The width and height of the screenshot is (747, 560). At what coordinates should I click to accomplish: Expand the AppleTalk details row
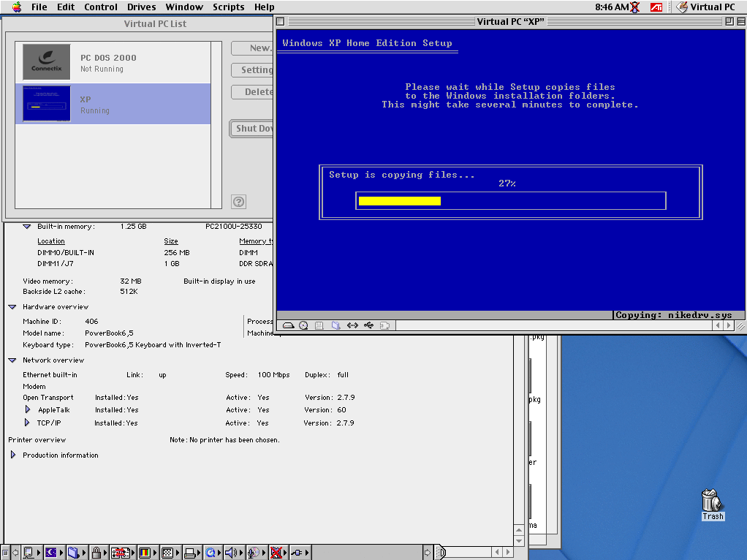coord(28,409)
